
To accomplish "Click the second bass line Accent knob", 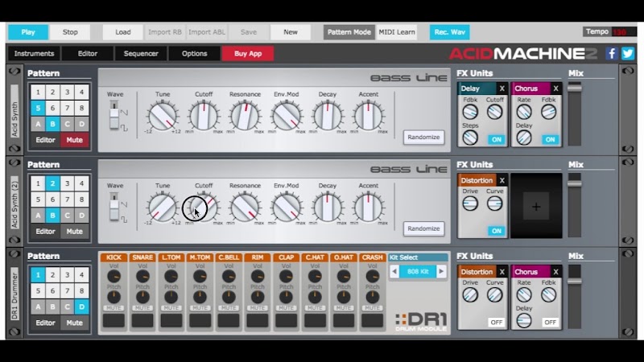I will [x=369, y=208].
